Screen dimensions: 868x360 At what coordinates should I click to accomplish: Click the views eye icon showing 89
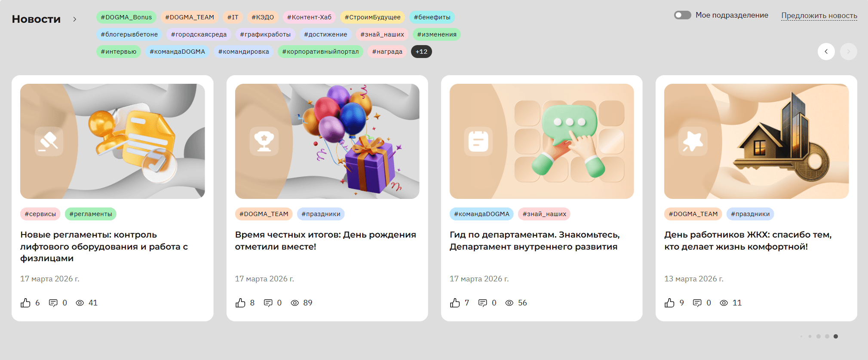tap(295, 303)
